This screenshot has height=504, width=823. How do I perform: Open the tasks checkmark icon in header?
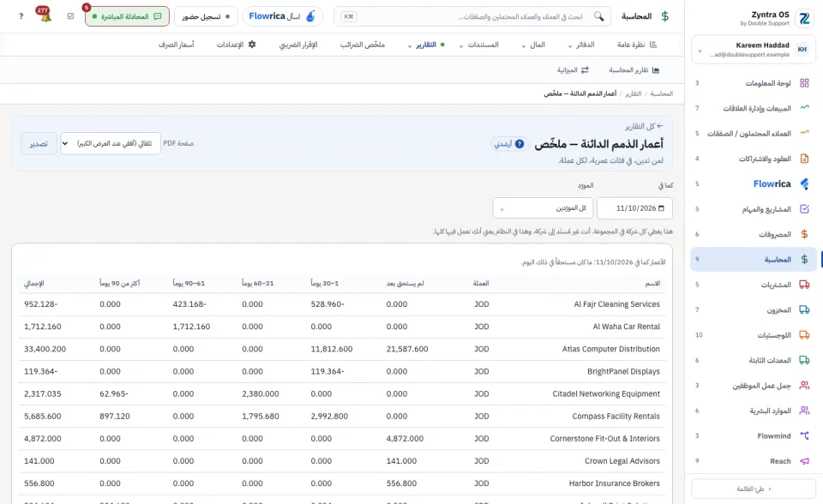coord(71,16)
